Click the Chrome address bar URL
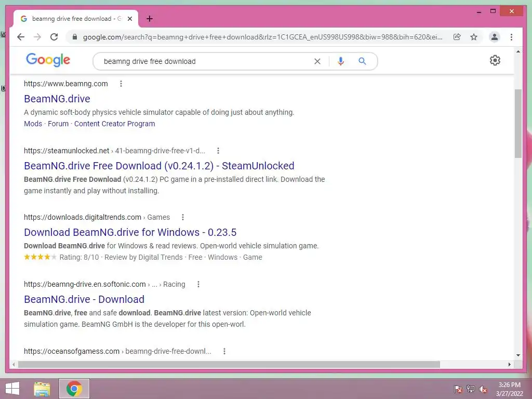This screenshot has height=399, width=532. point(262,37)
